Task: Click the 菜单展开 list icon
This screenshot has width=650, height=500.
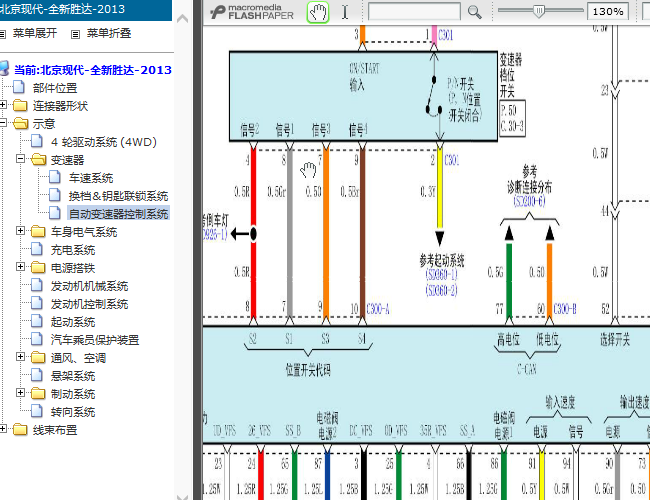Action: coord(2,34)
